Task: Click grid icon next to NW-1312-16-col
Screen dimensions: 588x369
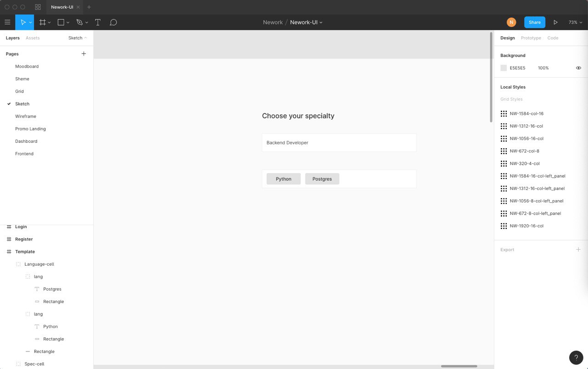Action: tap(503, 126)
